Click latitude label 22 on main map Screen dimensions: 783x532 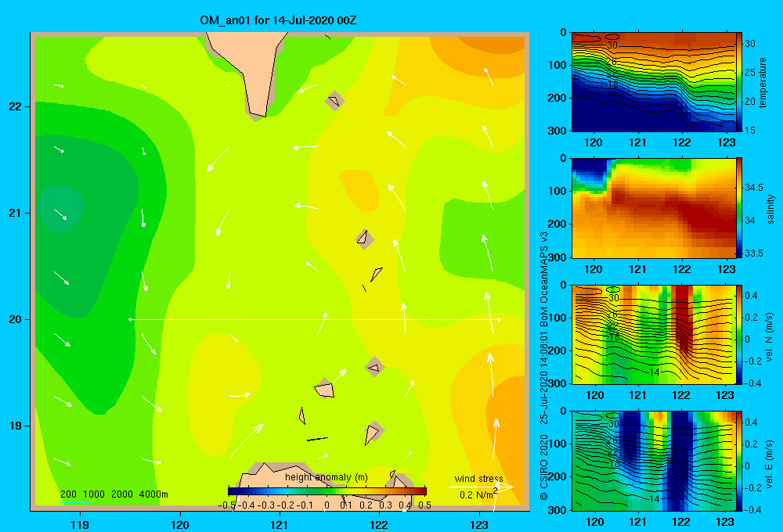pos(16,106)
